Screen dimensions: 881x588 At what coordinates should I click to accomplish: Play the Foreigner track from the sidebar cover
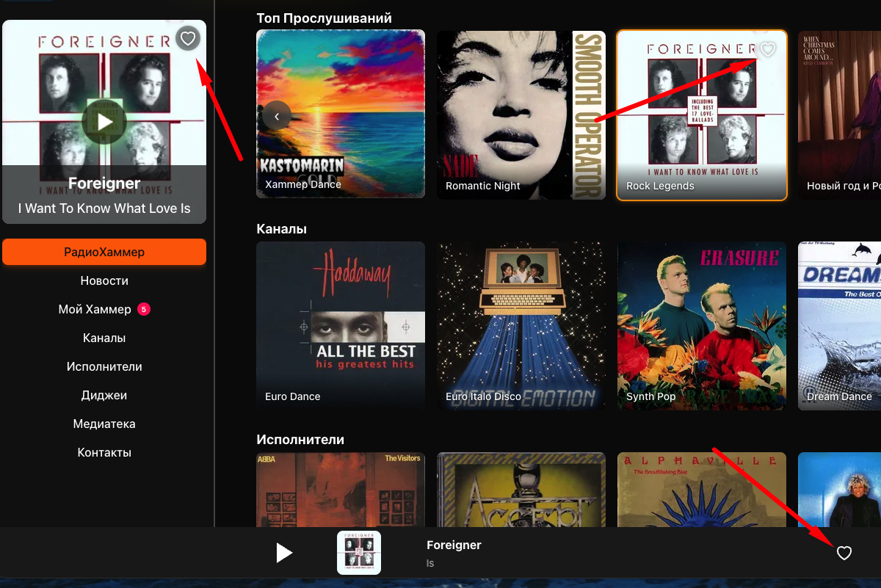point(104,121)
